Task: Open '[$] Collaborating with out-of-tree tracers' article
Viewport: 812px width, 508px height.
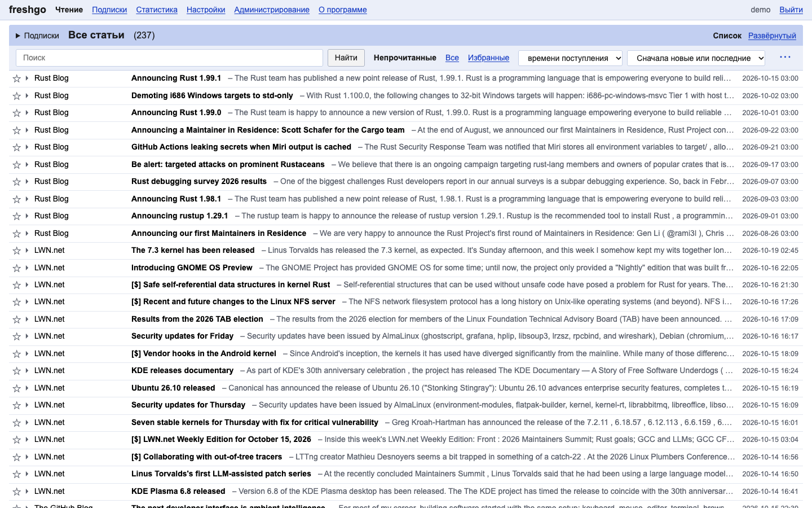Action: tap(207, 457)
